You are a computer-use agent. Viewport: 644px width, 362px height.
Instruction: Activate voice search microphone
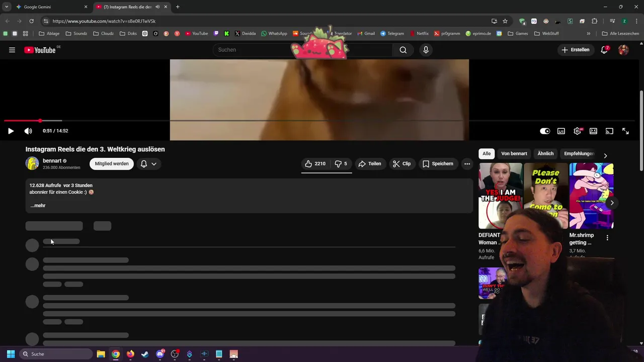coord(426,50)
